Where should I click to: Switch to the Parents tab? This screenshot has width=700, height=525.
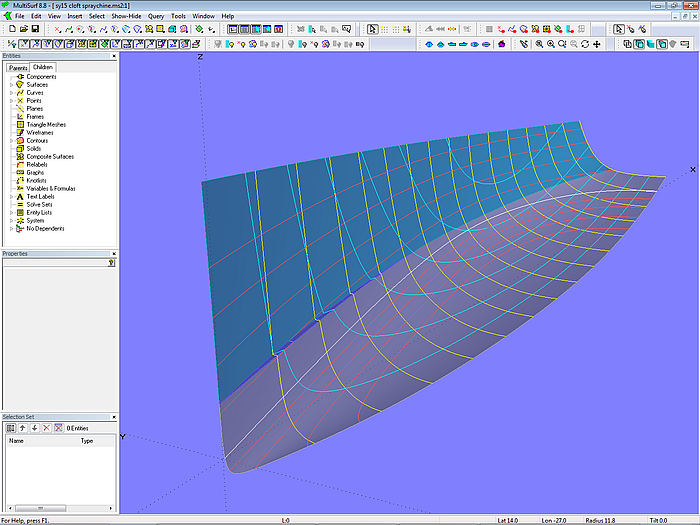tap(18, 67)
